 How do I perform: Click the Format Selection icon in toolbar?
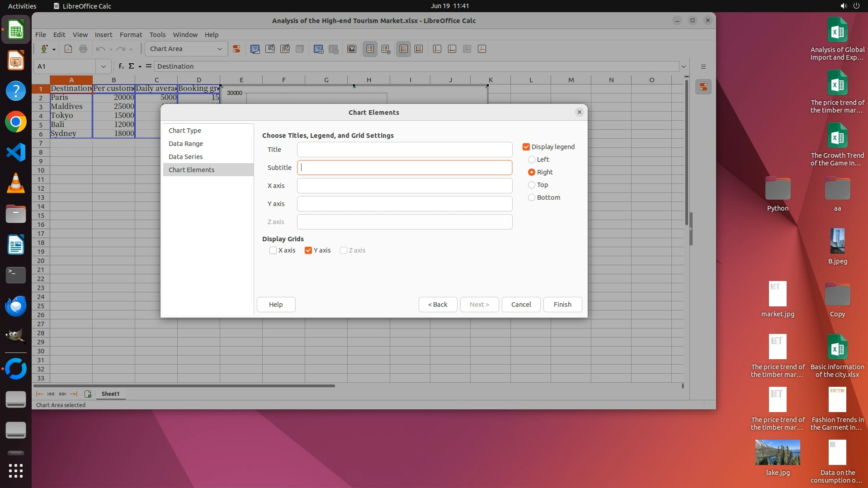coord(236,49)
